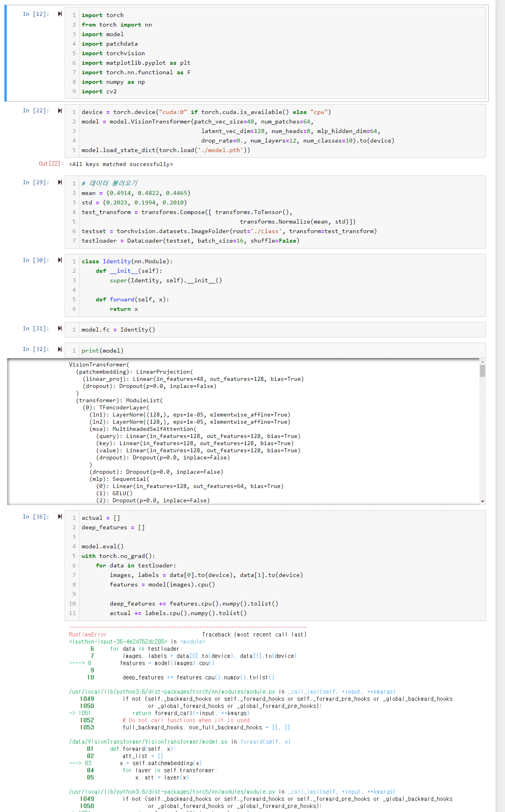
Task: Click '(transformer): ModuleList(' output line
Action: [x=119, y=400]
